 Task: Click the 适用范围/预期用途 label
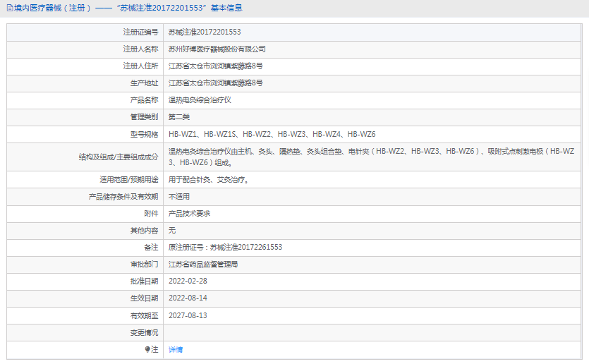(129, 180)
